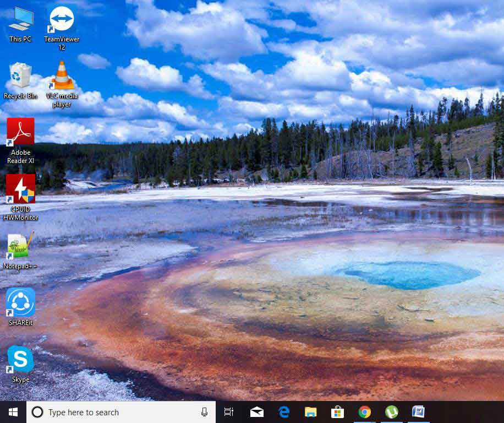Select the Recycle Bin icon
504x423 pixels.
tap(20, 81)
